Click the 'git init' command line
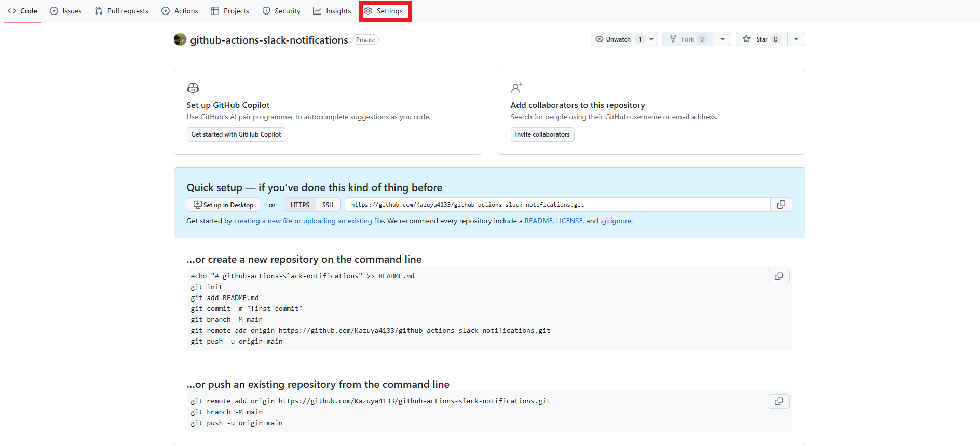This screenshot has height=447, width=980. [x=207, y=287]
